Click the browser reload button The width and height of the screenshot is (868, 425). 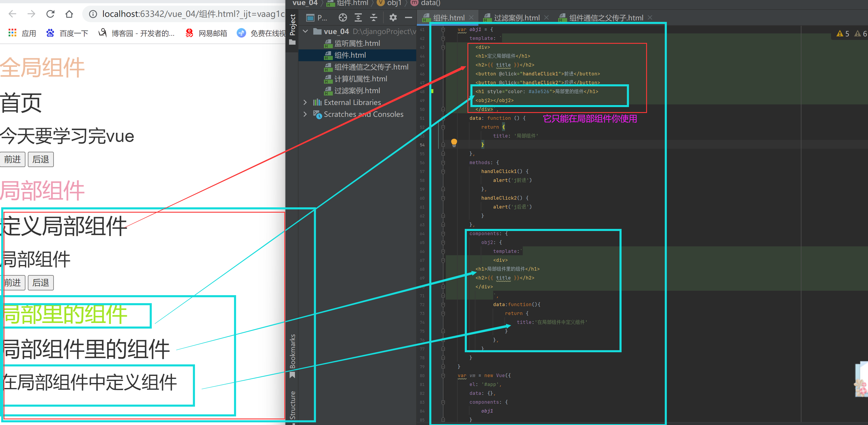[x=51, y=14]
